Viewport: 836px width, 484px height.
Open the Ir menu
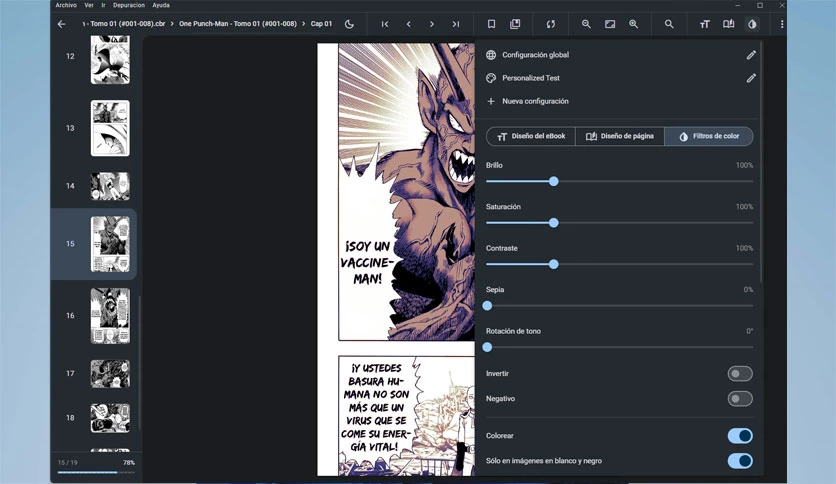(x=103, y=5)
